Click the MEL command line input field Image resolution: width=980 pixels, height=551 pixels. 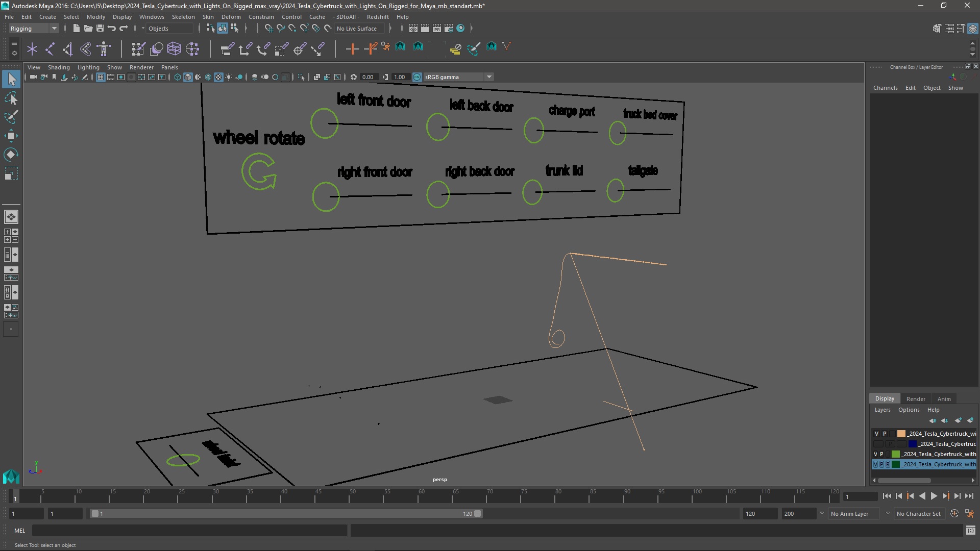coord(190,531)
